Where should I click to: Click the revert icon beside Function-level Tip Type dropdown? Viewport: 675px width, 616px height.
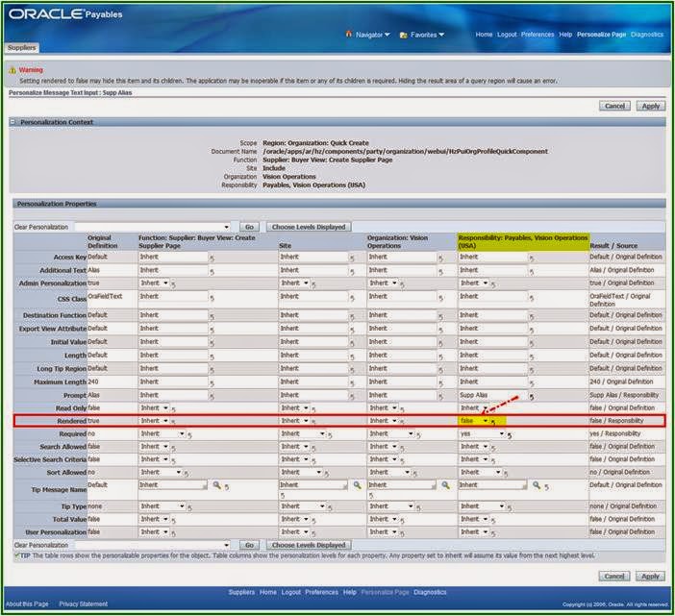pyautogui.click(x=189, y=508)
